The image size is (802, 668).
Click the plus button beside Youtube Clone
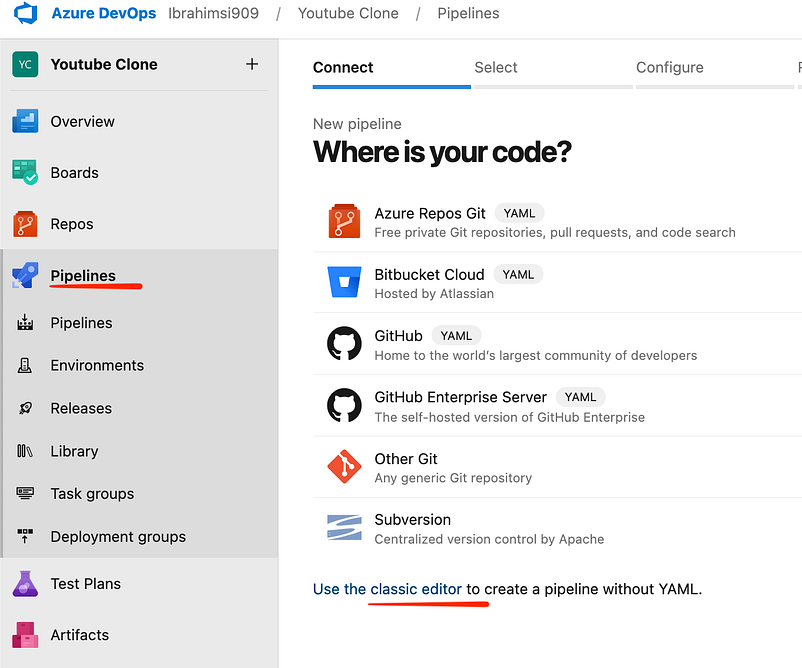point(252,64)
